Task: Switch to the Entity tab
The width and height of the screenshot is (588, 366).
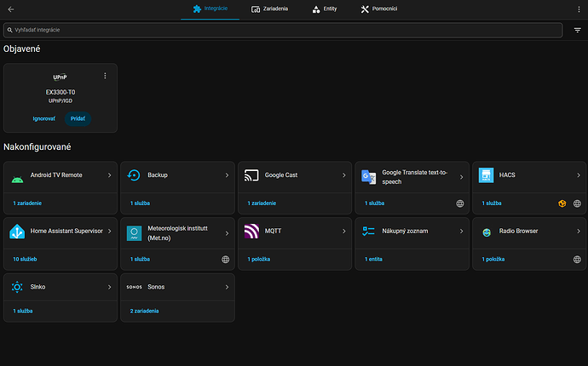Action: point(325,9)
